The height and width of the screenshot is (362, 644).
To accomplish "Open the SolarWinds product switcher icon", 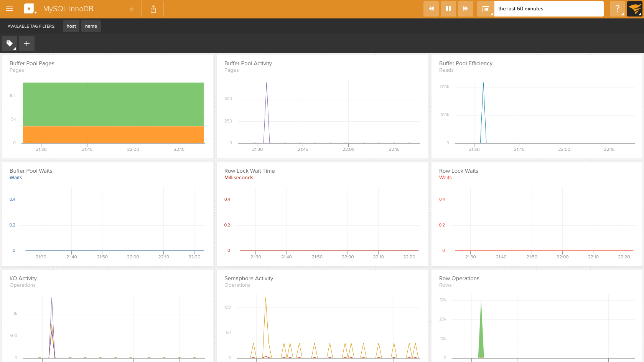I will [635, 8].
